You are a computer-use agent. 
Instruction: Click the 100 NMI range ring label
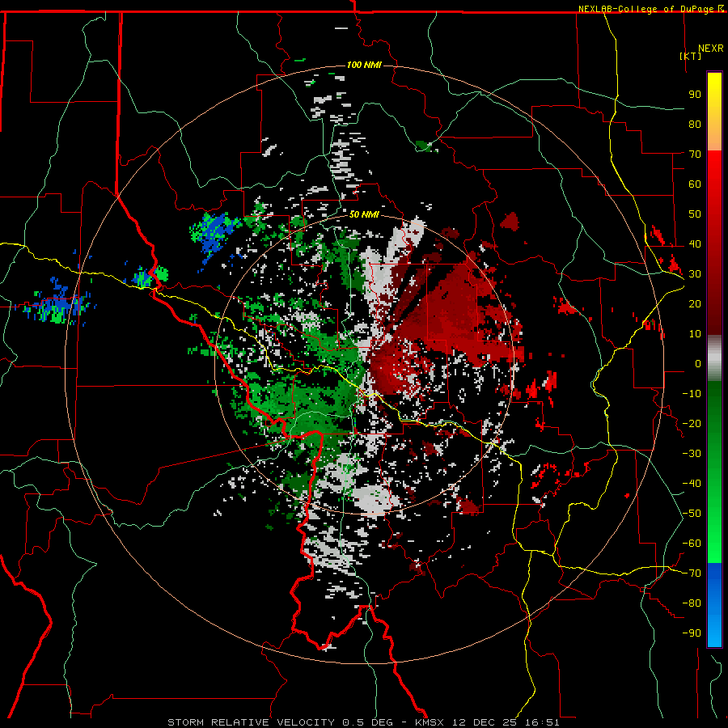(x=364, y=65)
